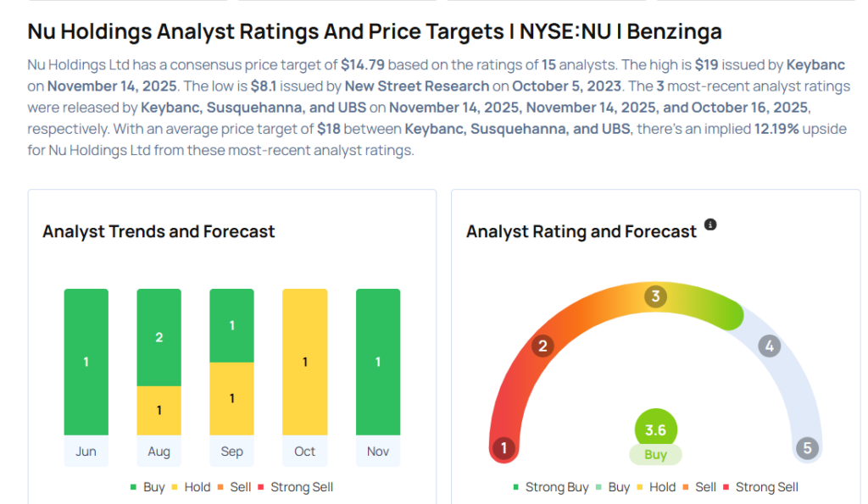Click the info icon beside Analyst Rating and Forecast
This screenshot has height=504, width=868.
pos(710,224)
